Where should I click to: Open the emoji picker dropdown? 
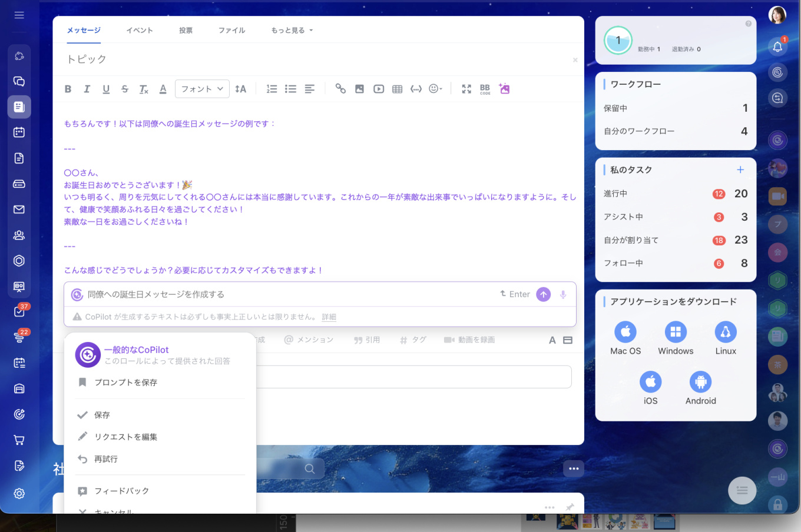tap(435, 89)
